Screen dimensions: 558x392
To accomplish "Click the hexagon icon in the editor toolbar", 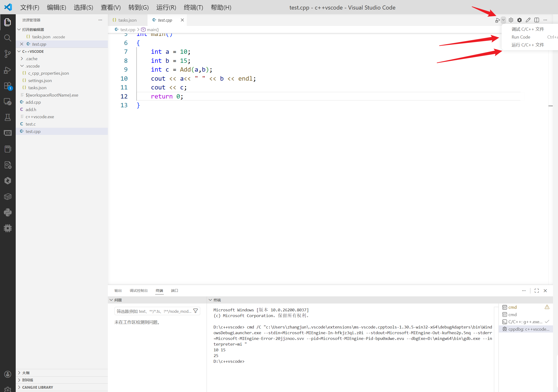I will (519, 20).
